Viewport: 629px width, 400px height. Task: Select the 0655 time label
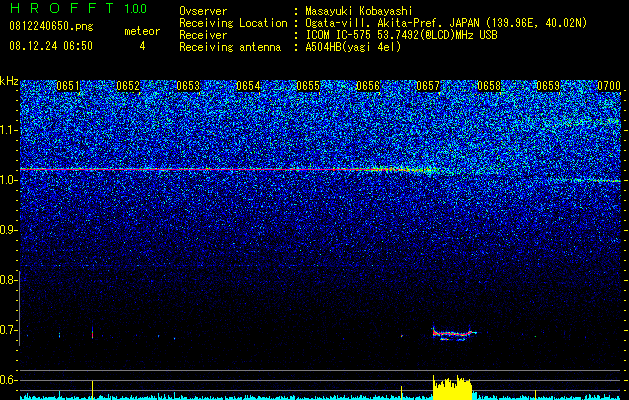tap(308, 86)
